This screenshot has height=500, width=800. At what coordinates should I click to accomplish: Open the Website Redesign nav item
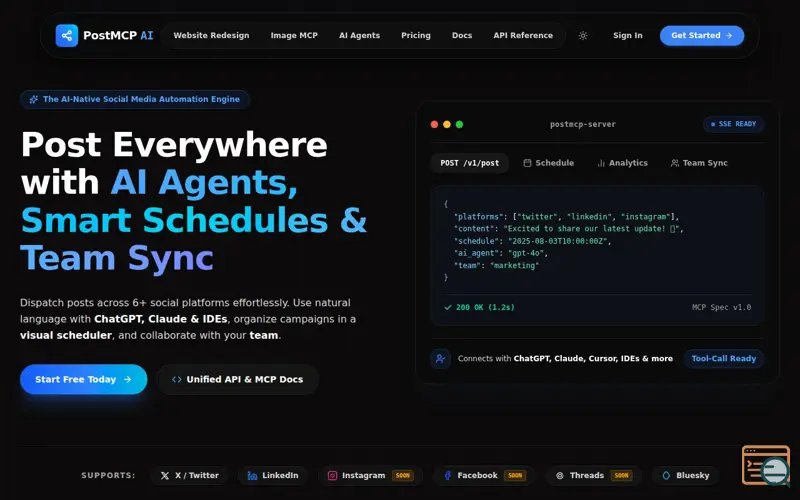(x=211, y=36)
